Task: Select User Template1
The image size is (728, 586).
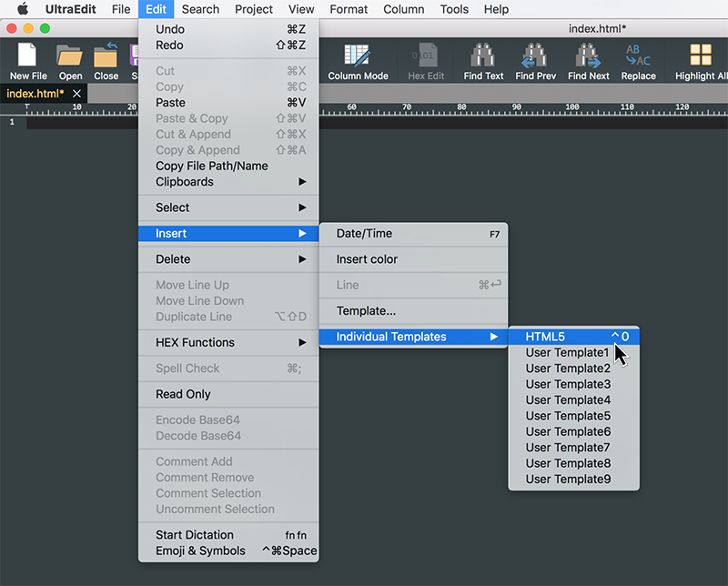Action: tap(574, 352)
